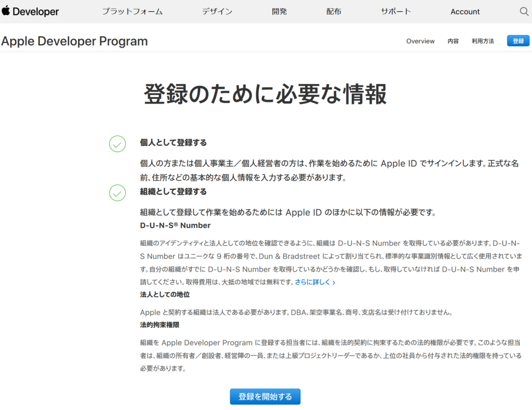This screenshot has height=410, width=532.
Task: Click the 登録を開始する button
Action: click(265, 396)
